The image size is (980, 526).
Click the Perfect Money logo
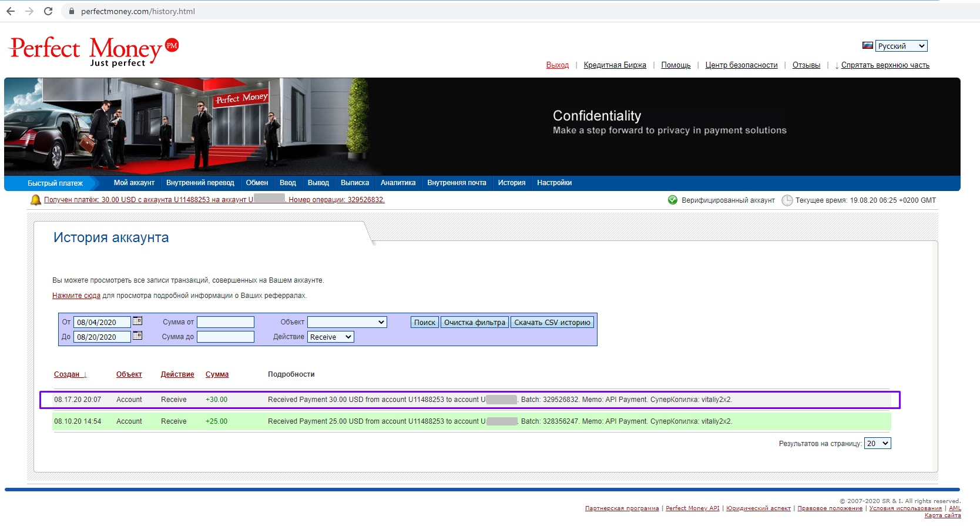tap(94, 51)
